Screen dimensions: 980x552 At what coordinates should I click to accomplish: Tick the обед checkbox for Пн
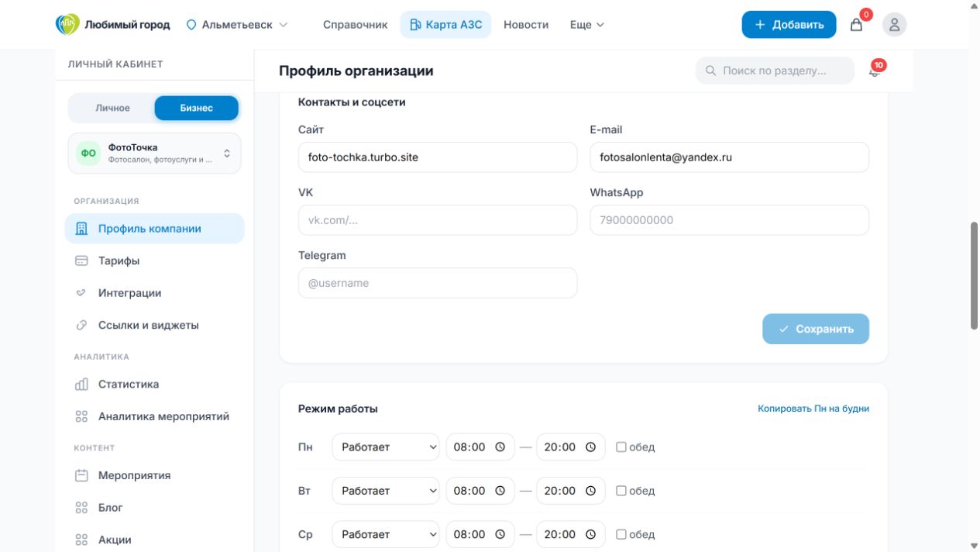pos(621,447)
